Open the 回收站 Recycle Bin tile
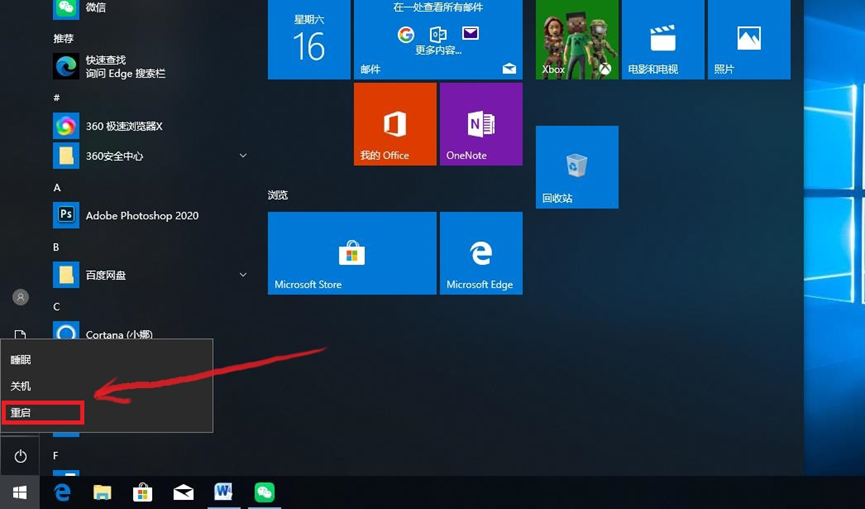The height and width of the screenshot is (509, 865). (x=577, y=167)
